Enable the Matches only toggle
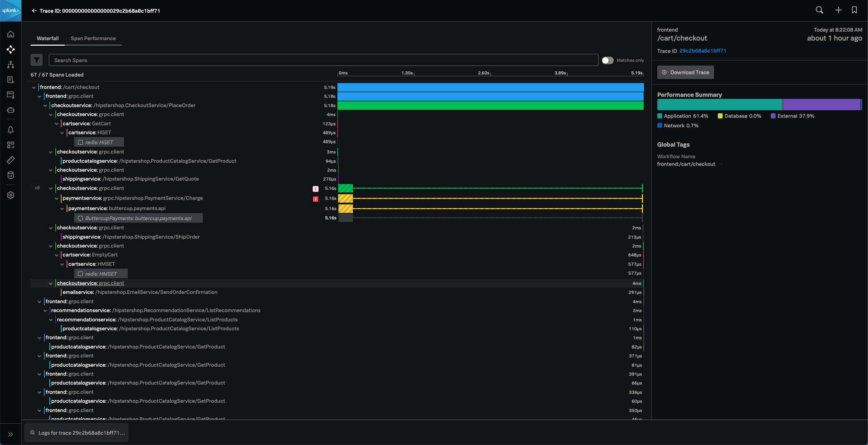This screenshot has width=868, height=445. point(608,60)
